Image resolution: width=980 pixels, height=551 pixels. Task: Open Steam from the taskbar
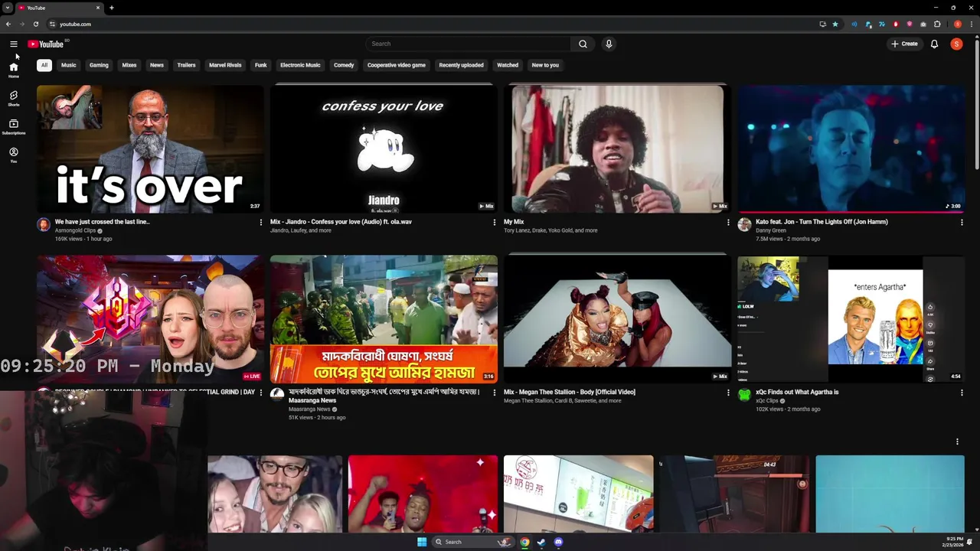tap(541, 542)
